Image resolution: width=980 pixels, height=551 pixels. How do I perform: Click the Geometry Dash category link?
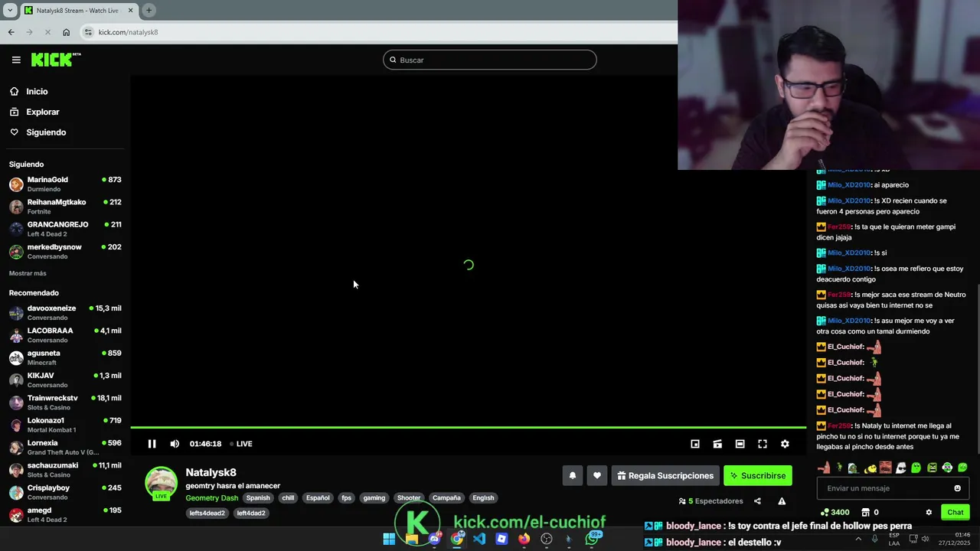[x=212, y=498]
